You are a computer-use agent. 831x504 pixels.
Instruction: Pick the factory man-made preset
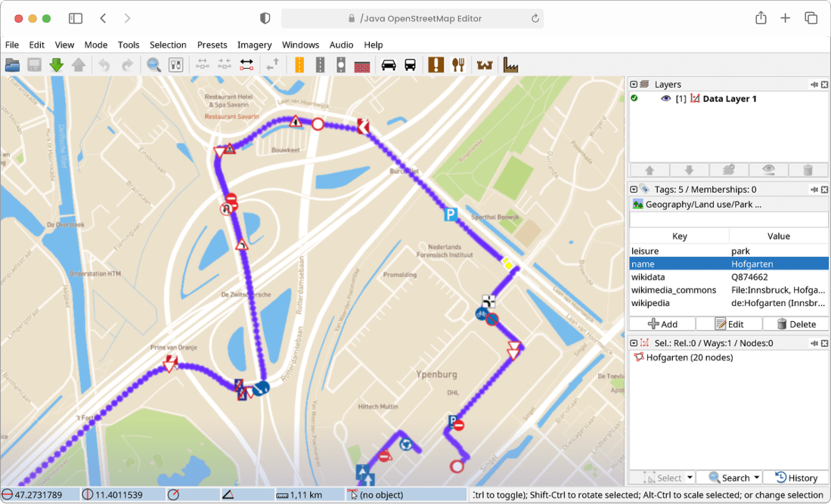pos(510,65)
